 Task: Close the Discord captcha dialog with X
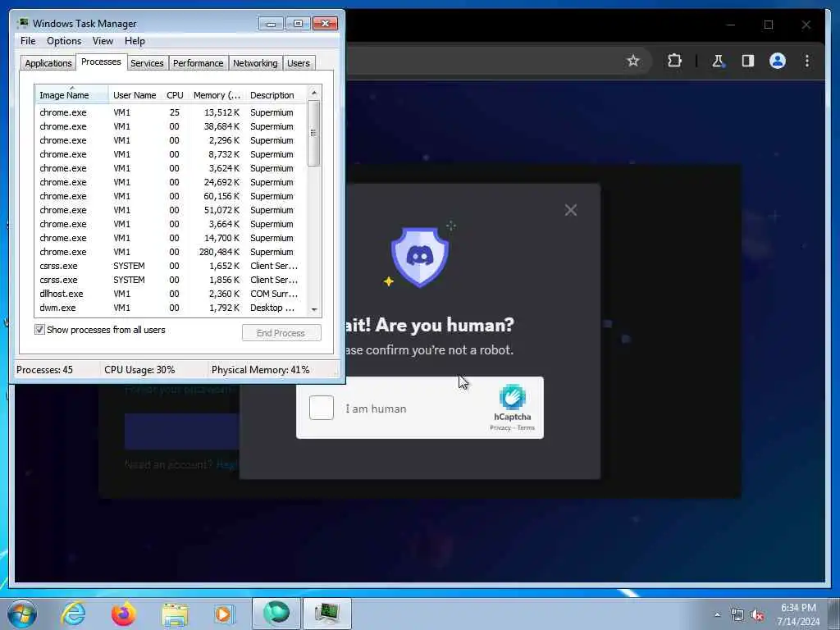pyautogui.click(x=571, y=210)
